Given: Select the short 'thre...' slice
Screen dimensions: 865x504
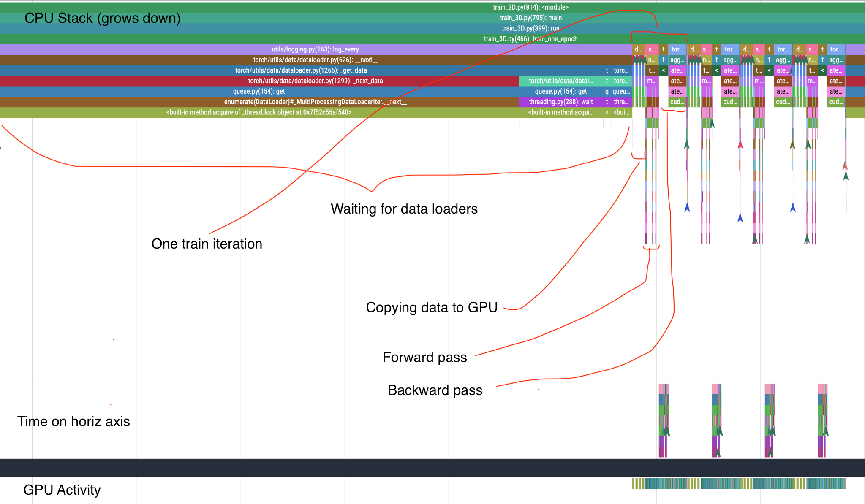Looking at the screenshot, I should coord(621,102).
